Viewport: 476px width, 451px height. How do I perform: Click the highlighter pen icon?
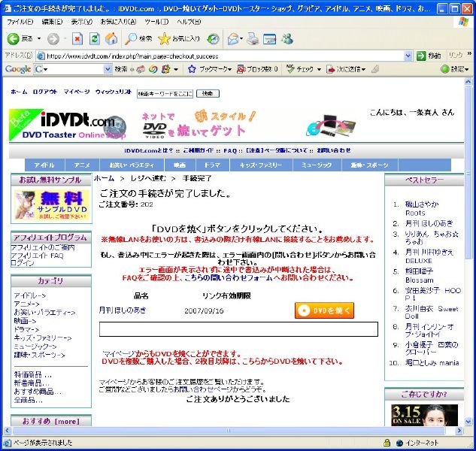coord(375,69)
